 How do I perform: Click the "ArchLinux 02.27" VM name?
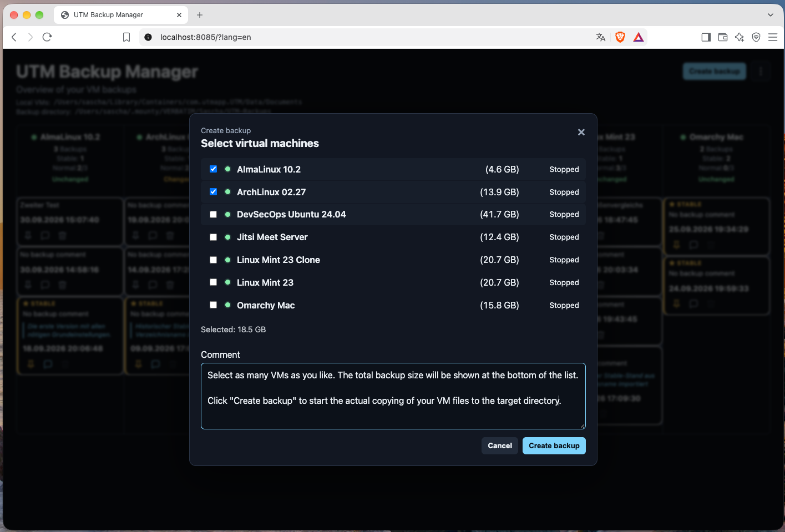(271, 192)
